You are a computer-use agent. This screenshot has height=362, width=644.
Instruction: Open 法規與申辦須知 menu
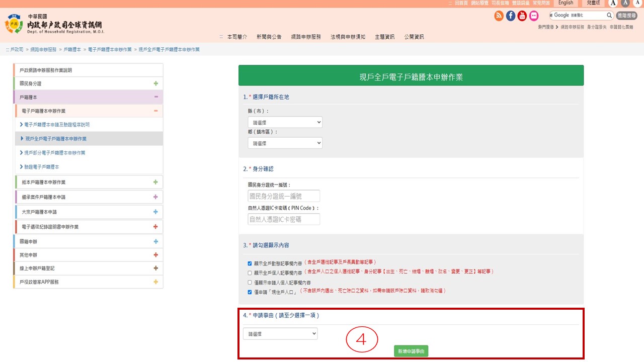(x=348, y=37)
